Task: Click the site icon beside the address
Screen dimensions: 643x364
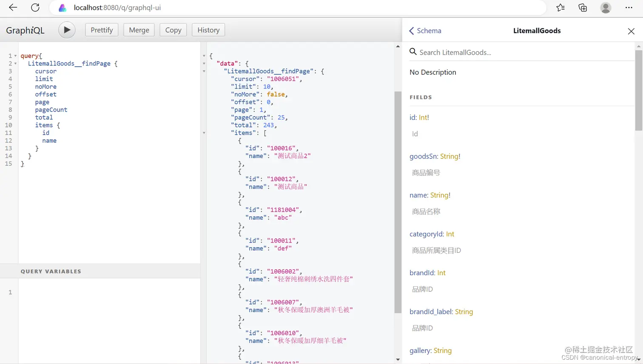Action: [x=63, y=8]
